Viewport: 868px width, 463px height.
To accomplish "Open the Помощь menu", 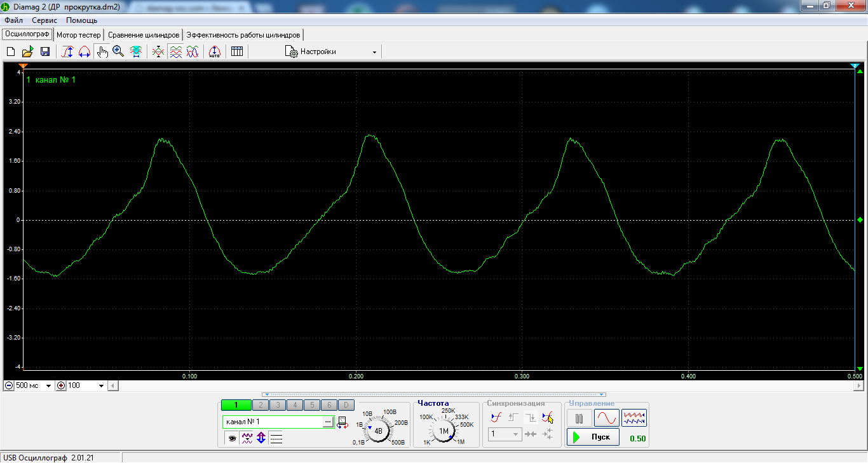I will (82, 20).
